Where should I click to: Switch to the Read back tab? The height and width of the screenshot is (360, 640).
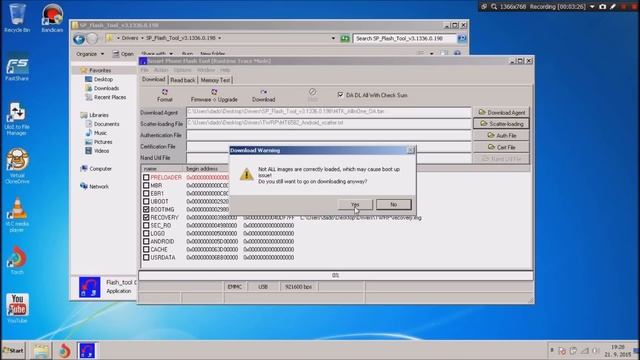[x=182, y=80]
